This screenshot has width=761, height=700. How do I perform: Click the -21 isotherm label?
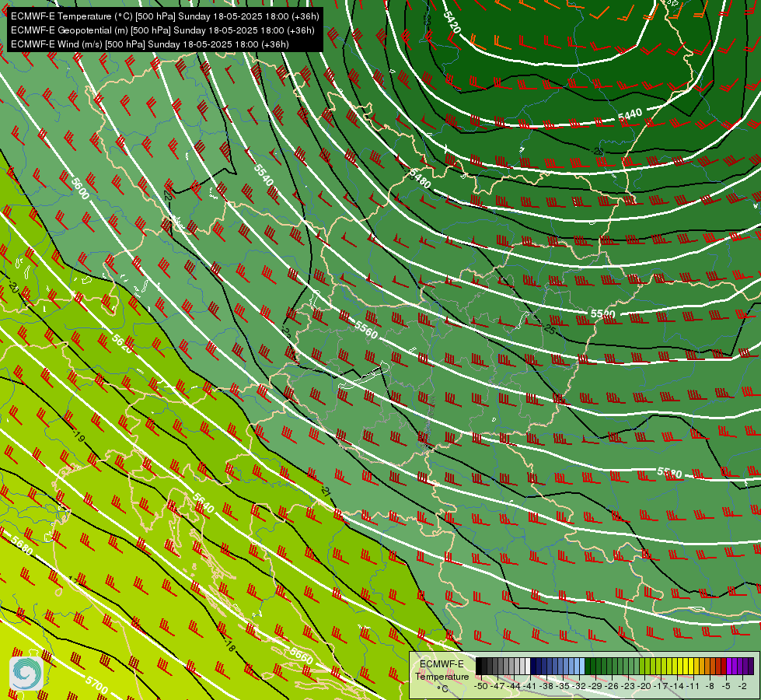(326, 491)
